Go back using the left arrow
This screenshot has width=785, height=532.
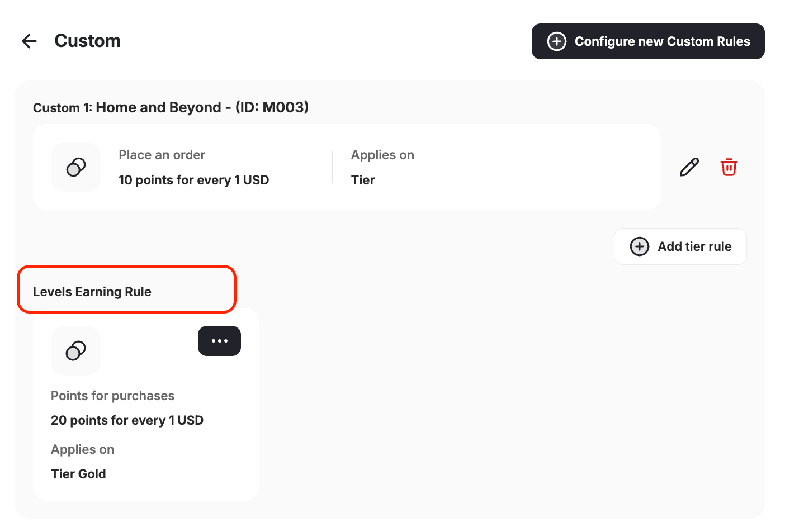(x=29, y=41)
